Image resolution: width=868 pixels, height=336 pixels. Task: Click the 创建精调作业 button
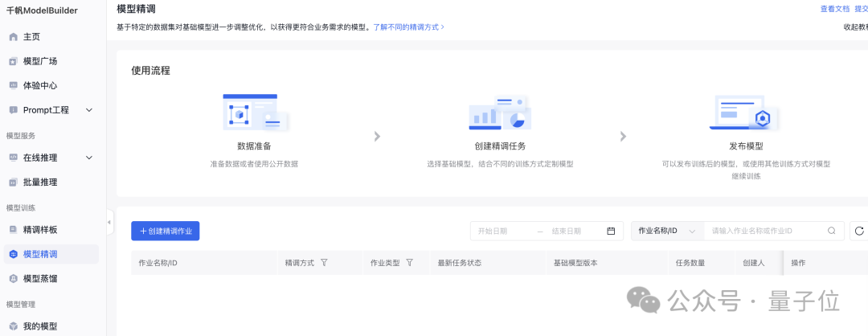point(165,231)
